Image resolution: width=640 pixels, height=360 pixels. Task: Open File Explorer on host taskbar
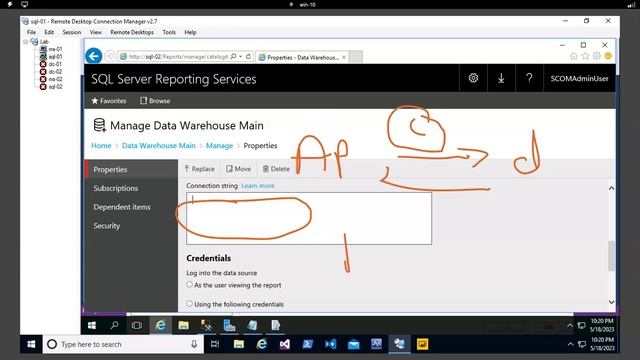(239, 344)
